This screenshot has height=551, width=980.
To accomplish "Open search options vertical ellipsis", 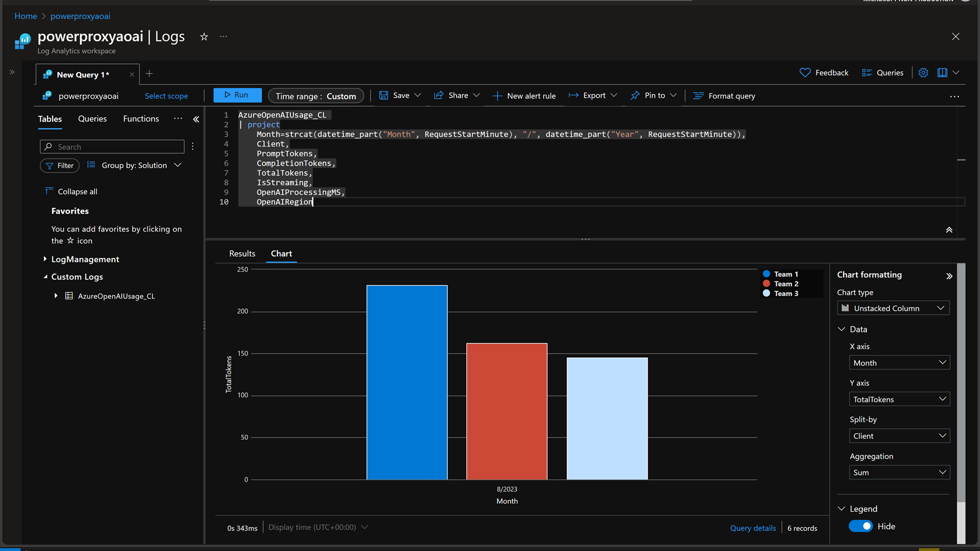I will pos(193,146).
